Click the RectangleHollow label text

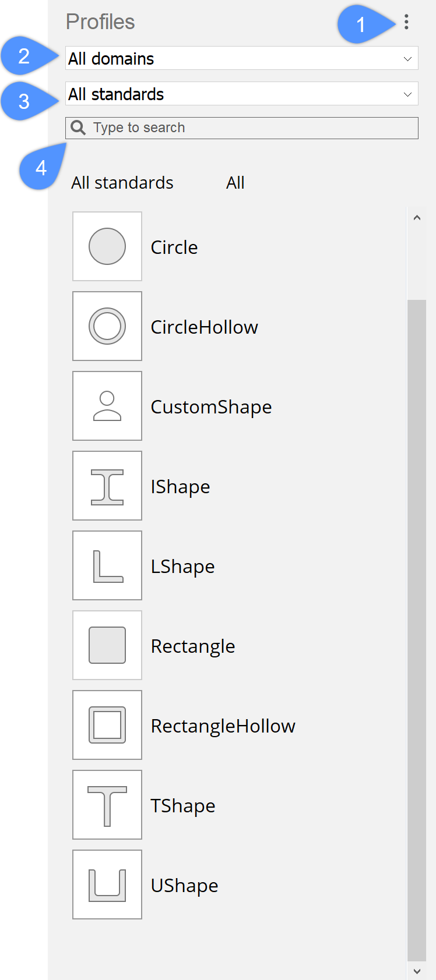click(223, 726)
